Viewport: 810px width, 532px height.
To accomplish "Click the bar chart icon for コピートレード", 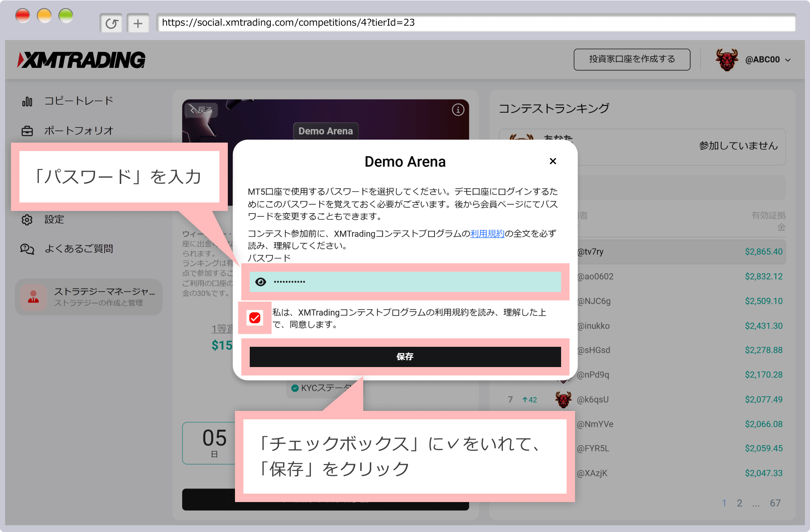I will click(x=27, y=101).
